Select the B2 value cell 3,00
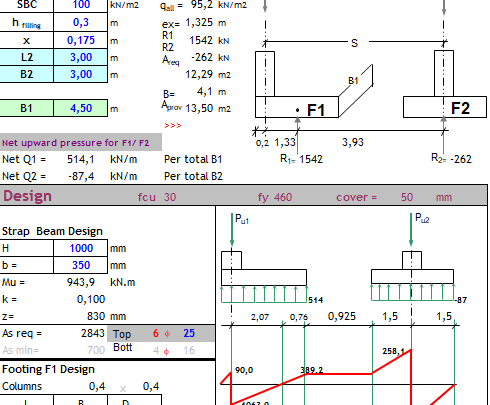 click(x=81, y=74)
